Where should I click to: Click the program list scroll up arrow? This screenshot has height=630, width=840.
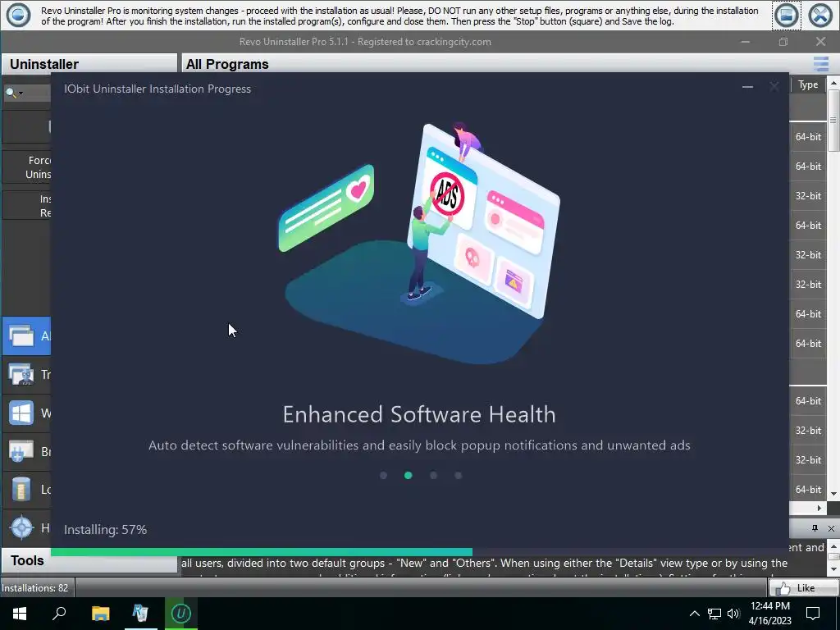[x=833, y=84]
